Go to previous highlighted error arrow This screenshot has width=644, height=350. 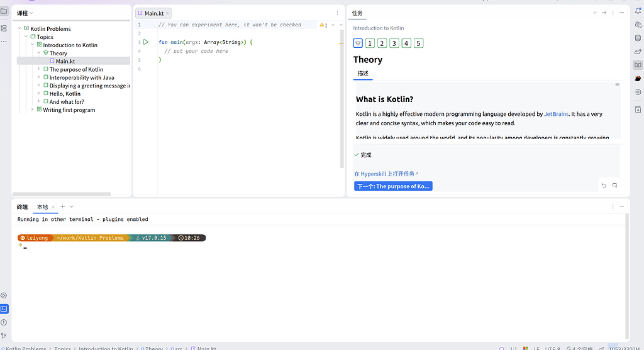pyautogui.click(x=333, y=25)
